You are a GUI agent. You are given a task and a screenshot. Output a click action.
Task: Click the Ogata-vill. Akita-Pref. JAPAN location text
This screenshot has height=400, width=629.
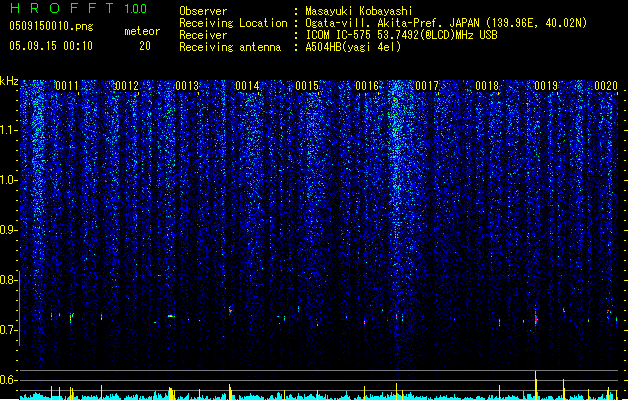point(446,23)
